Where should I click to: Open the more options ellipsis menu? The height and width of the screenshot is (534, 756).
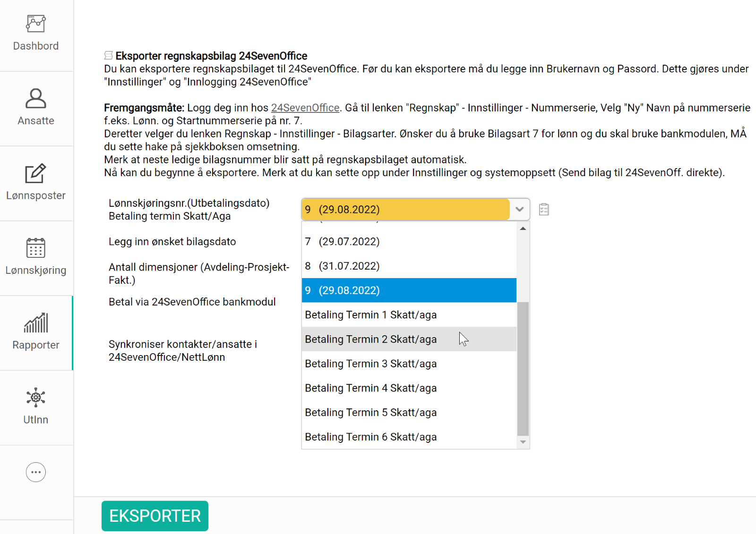tap(36, 472)
